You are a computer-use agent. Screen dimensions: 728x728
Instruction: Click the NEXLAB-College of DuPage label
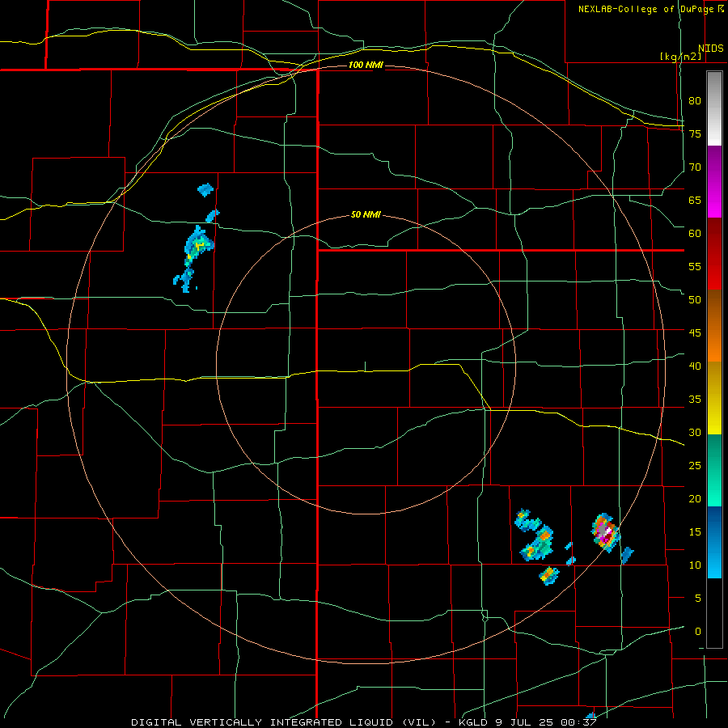point(645,9)
